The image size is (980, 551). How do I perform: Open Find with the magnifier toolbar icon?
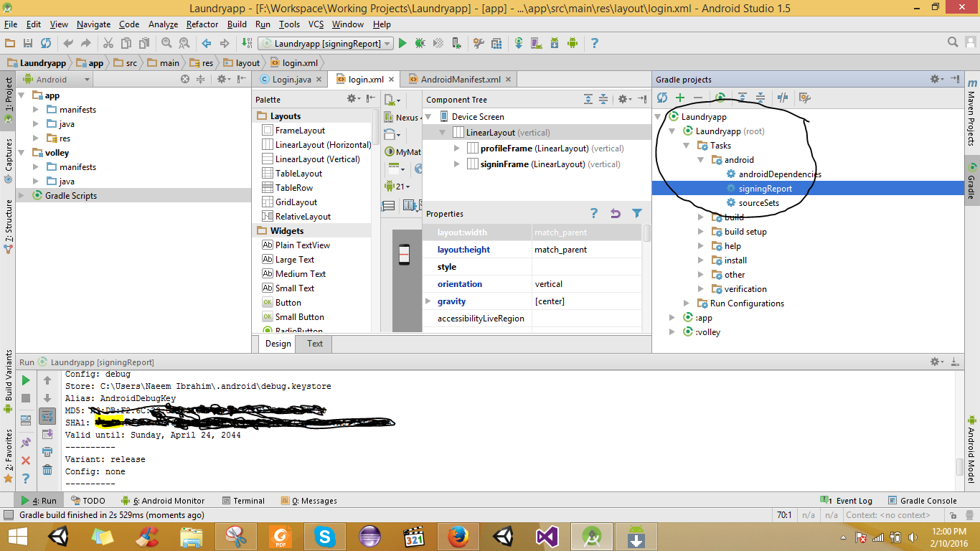point(166,44)
